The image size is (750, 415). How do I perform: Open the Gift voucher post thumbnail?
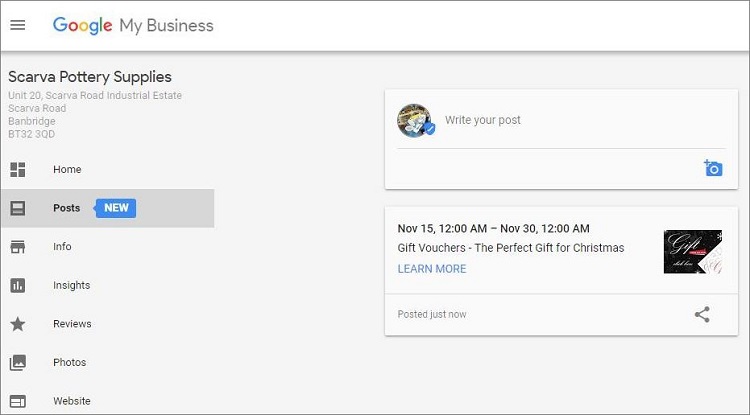pos(693,252)
